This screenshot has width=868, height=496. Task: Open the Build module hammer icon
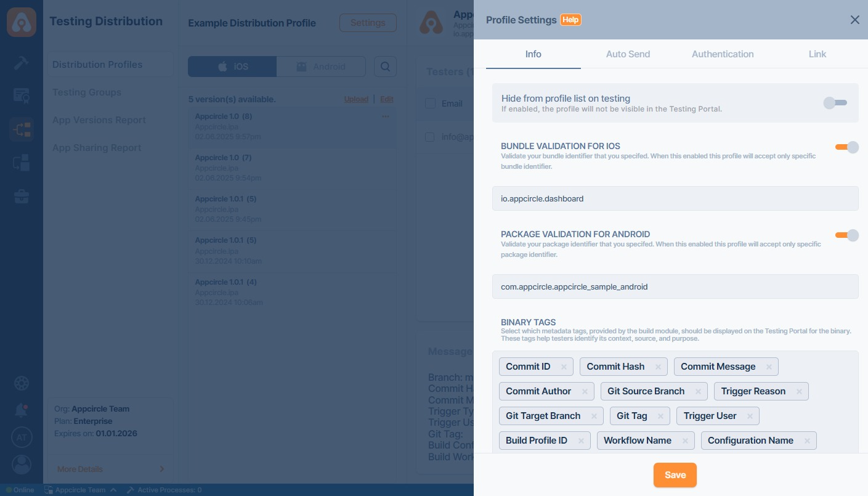tap(22, 62)
